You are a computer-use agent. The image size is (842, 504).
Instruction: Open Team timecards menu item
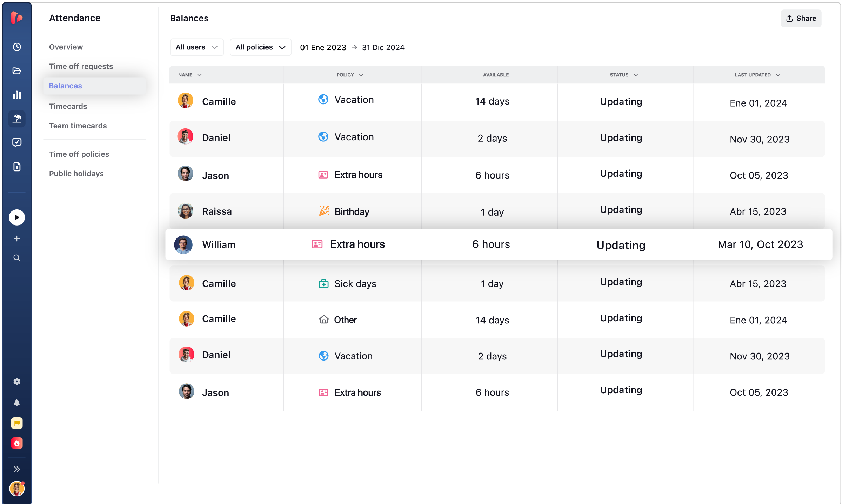[x=78, y=126]
